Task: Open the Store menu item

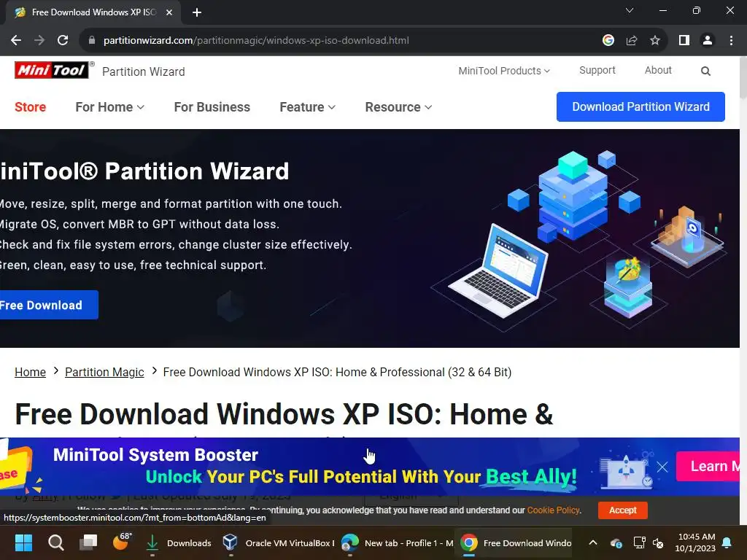Action: [x=30, y=107]
